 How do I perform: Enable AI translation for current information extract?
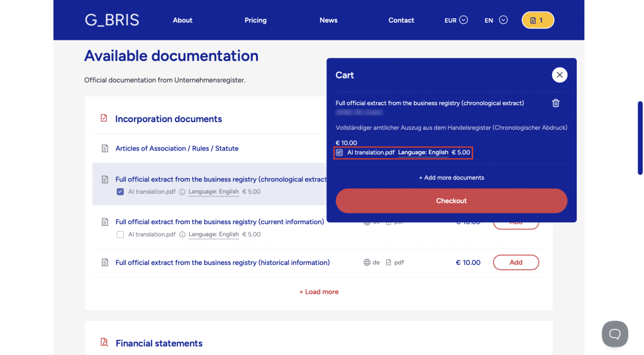tap(120, 234)
